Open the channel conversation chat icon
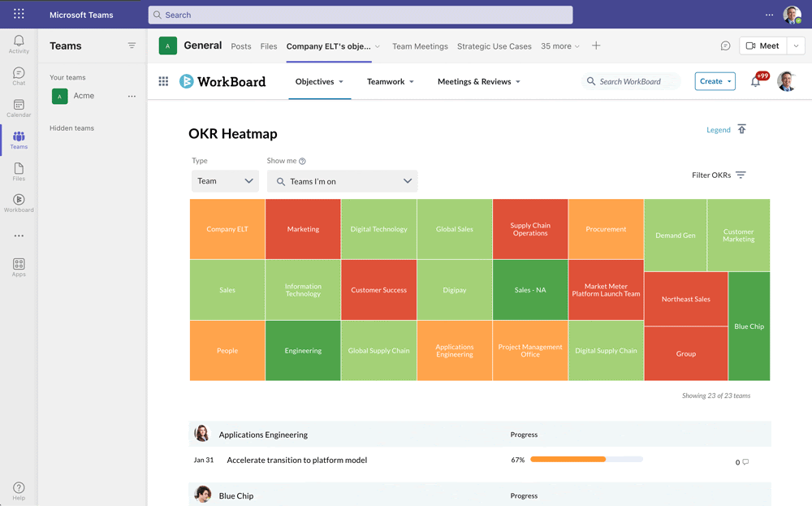Image resolution: width=812 pixels, height=506 pixels. 725,46
